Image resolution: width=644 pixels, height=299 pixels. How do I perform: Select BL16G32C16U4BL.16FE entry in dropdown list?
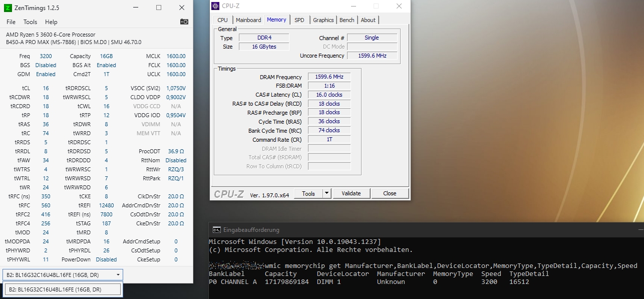point(63,289)
